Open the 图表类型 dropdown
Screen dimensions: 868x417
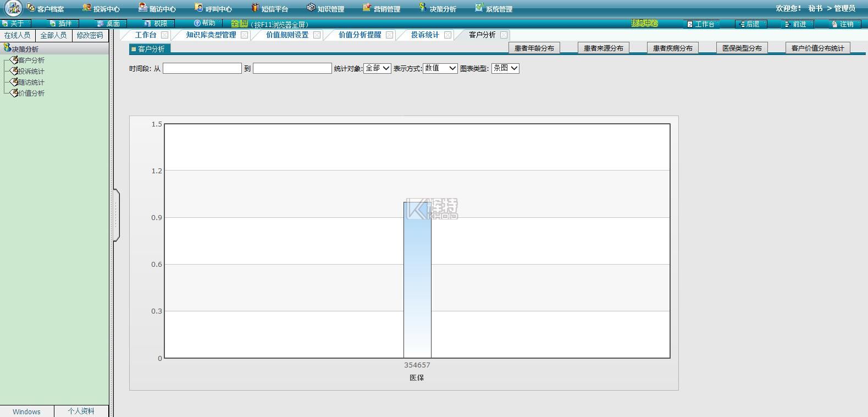(x=505, y=68)
